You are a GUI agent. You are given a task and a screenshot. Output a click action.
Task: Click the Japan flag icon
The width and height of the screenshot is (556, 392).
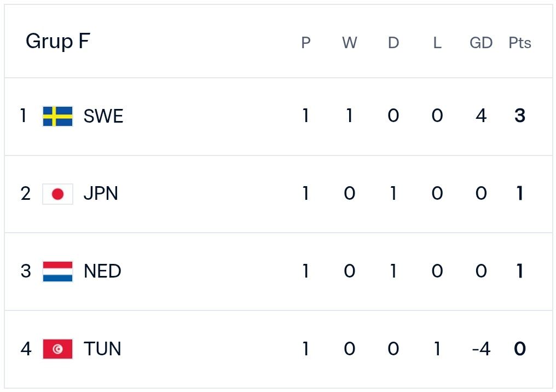57,194
